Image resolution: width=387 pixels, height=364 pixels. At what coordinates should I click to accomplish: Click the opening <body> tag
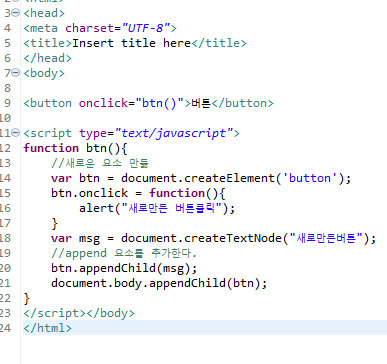[44, 73]
